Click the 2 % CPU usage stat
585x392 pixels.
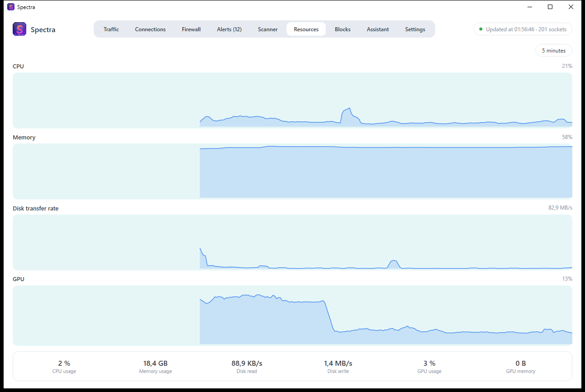(x=64, y=367)
